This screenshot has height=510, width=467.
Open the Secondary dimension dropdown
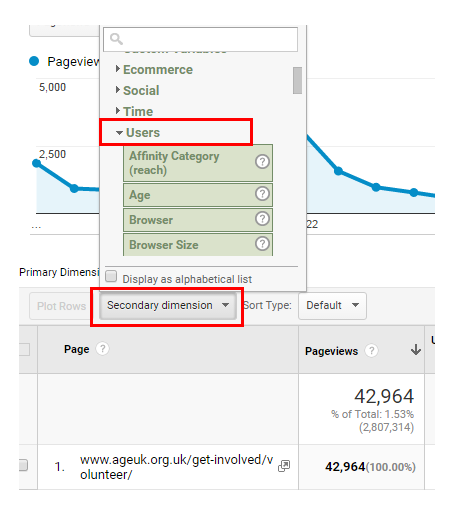point(168,306)
